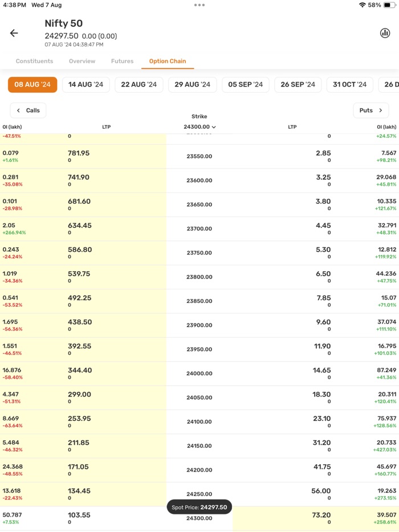Select the 24000.00 strike row
Viewport: 399px width, 532px height.
point(199,372)
